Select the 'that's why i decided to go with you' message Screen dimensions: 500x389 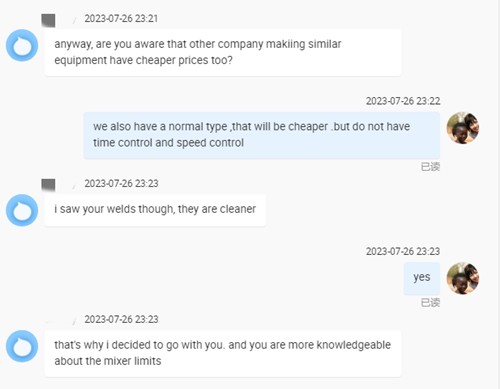(x=223, y=353)
